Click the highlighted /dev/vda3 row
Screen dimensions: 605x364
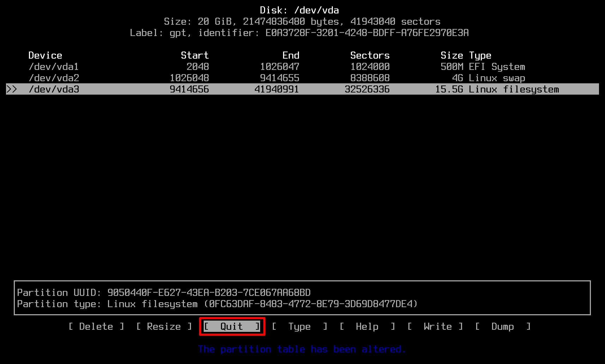(302, 89)
